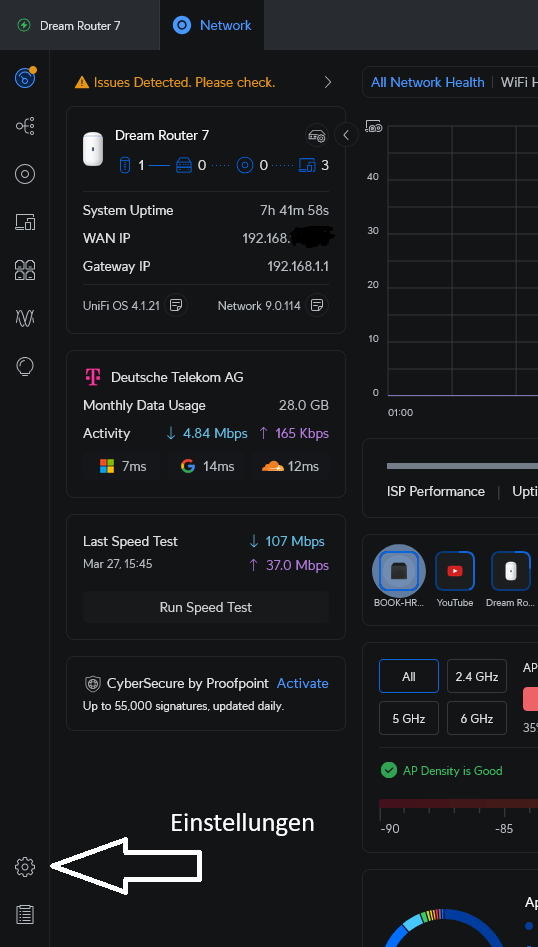Activate CyberSecure by Proofpoint
This screenshot has height=947, width=538.
click(303, 683)
